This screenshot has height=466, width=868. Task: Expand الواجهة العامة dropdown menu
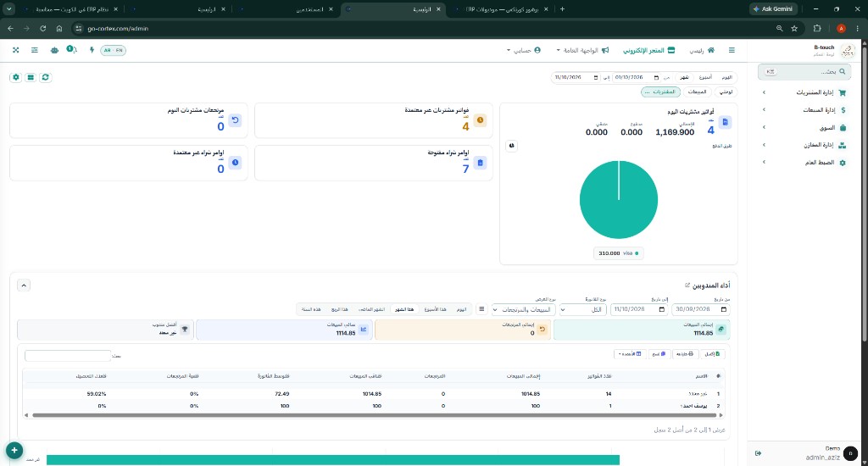click(582, 50)
